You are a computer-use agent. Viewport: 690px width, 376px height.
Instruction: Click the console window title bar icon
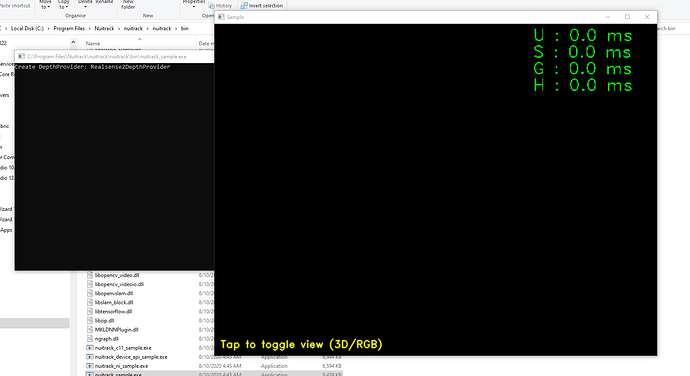pos(21,56)
